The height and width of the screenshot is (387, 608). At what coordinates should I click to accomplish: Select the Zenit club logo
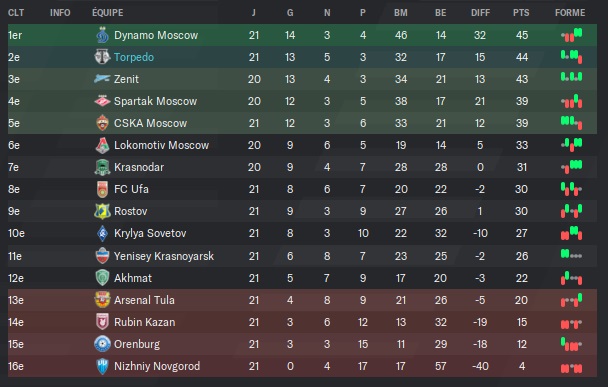(x=102, y=79)
